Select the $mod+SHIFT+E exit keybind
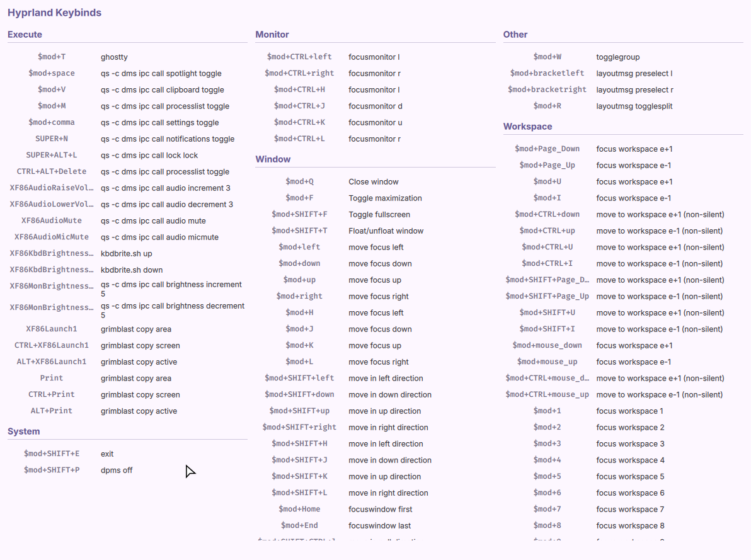The height and width of the screenshot is (560, 751). point(52,454)
